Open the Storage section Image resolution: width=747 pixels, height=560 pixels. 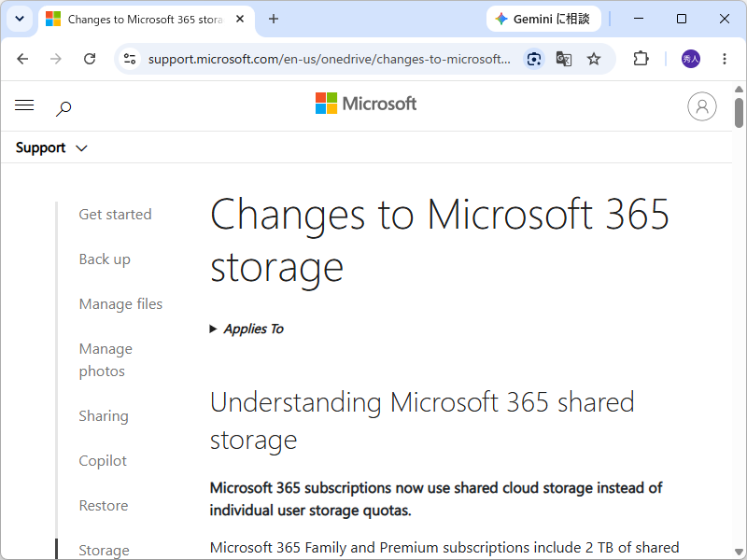tap(105, 550)
